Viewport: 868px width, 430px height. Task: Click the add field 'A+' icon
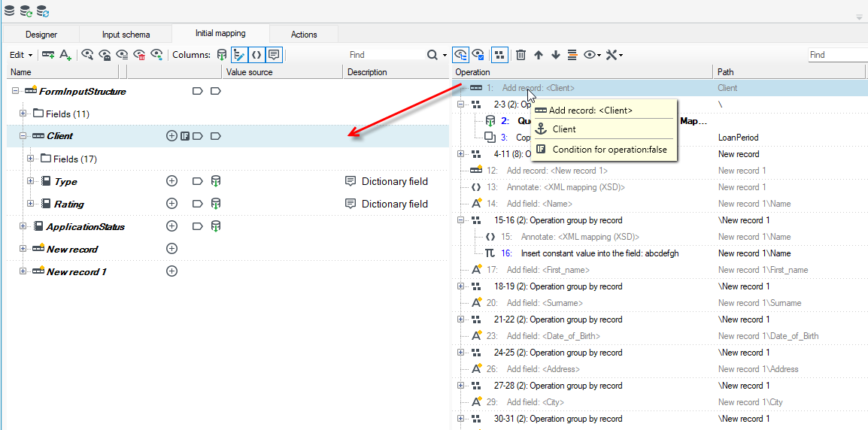point(66,55)
